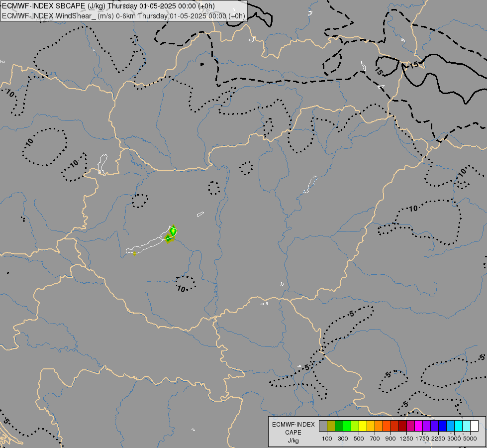Click the SBCAPE title line at top

point(108,6)
